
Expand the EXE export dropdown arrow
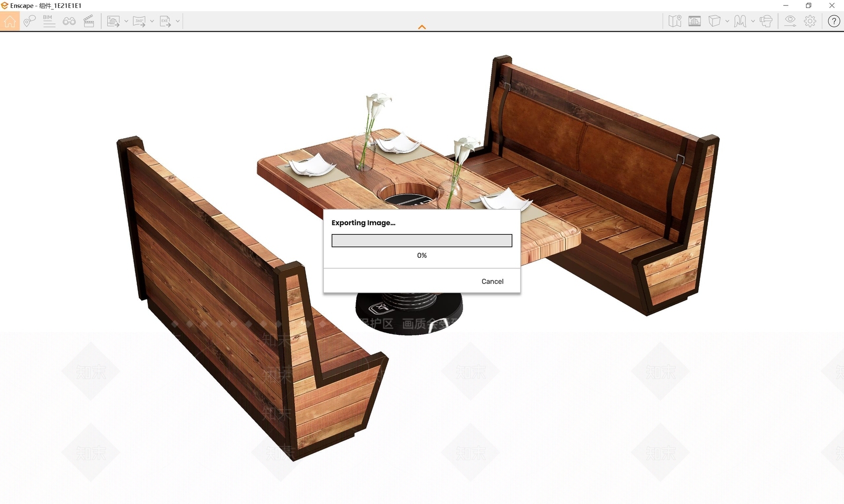coord(178,21)
